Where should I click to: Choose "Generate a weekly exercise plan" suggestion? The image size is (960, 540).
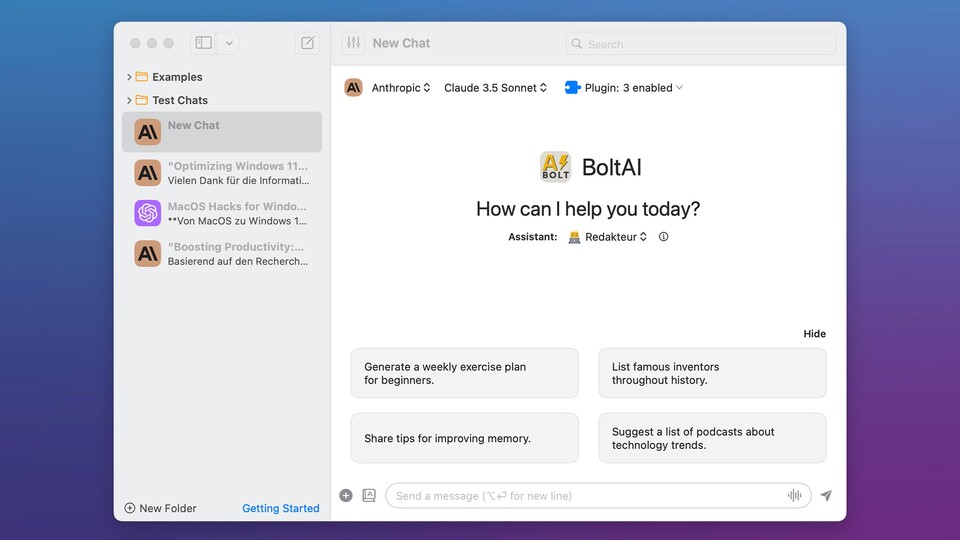[x=465, y=373]
